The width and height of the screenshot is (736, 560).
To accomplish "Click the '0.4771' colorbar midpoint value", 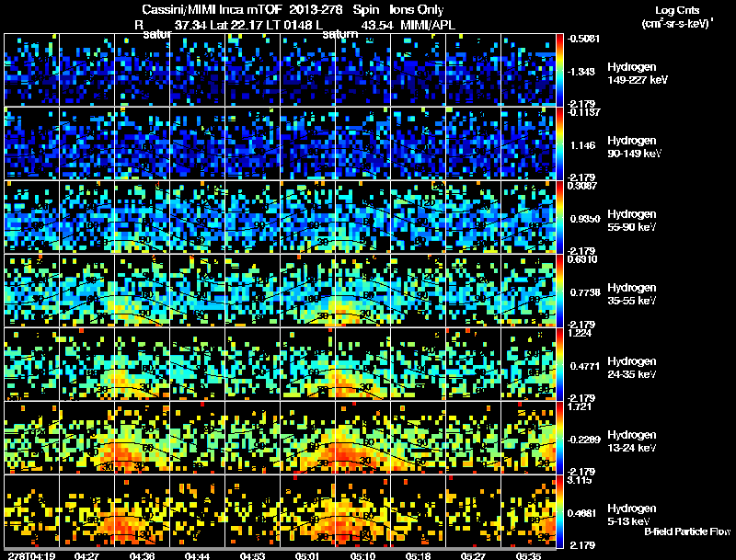I will coord(585,366).
